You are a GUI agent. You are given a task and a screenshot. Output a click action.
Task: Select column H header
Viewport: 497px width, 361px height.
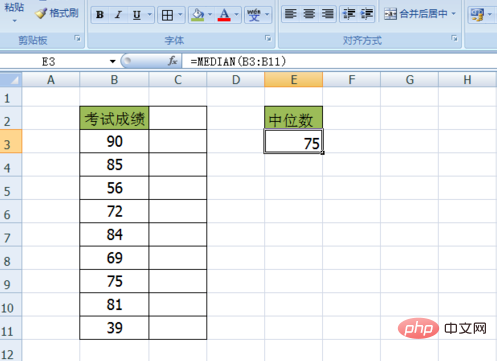click(x=468, y=80)
